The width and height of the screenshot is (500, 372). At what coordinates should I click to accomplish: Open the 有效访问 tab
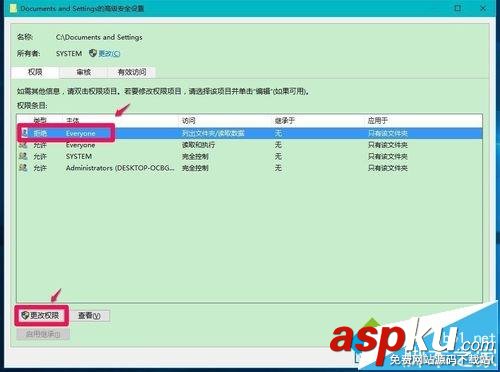coord(132,72)
